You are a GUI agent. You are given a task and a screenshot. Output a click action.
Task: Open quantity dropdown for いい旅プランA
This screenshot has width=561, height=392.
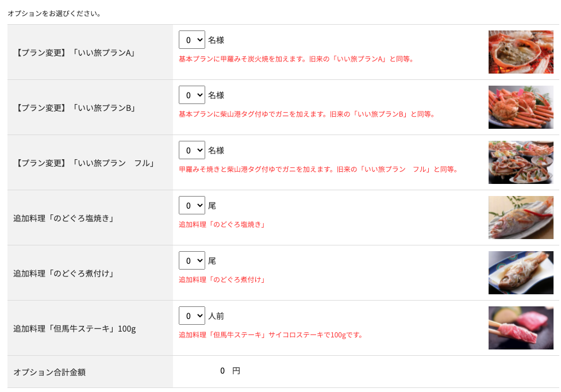pyautogui.click(x=192, y=40)
